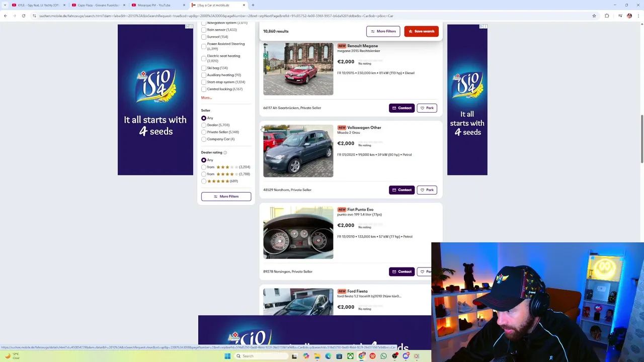View the Fiat dashboard gauges photo

[298, 233]
